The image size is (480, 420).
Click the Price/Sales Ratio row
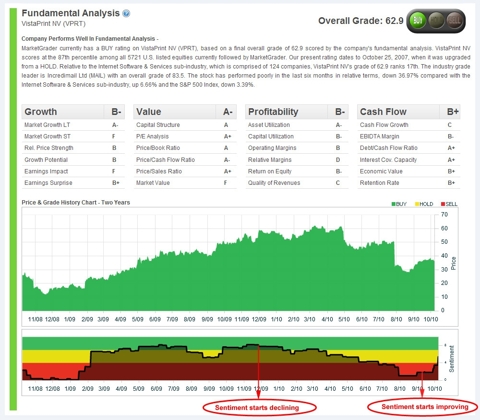point(185,171)
